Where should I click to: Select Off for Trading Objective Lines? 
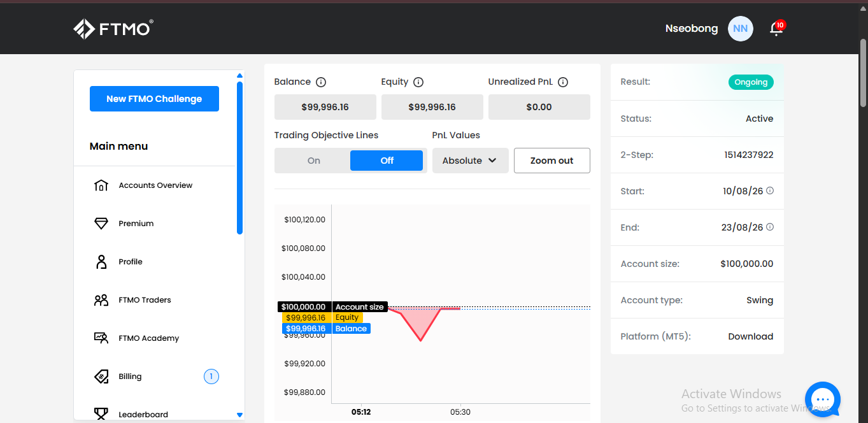[387, 161]
